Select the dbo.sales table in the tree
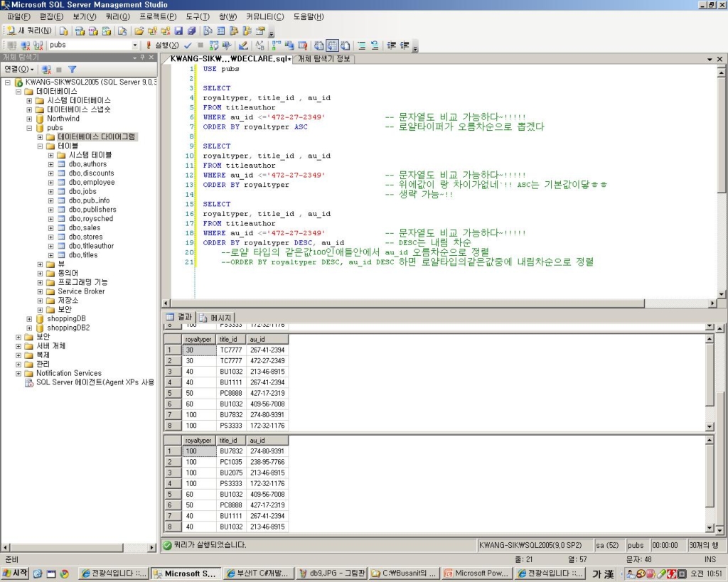The height and width of the screenshot is (582, 728). pyautogui.click(x=85, y=227)
